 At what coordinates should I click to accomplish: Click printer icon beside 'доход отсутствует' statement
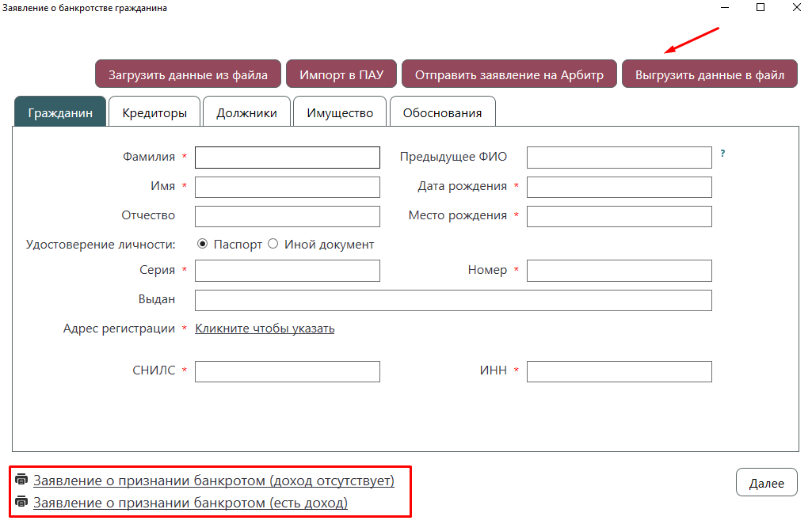tap(21, 480)
